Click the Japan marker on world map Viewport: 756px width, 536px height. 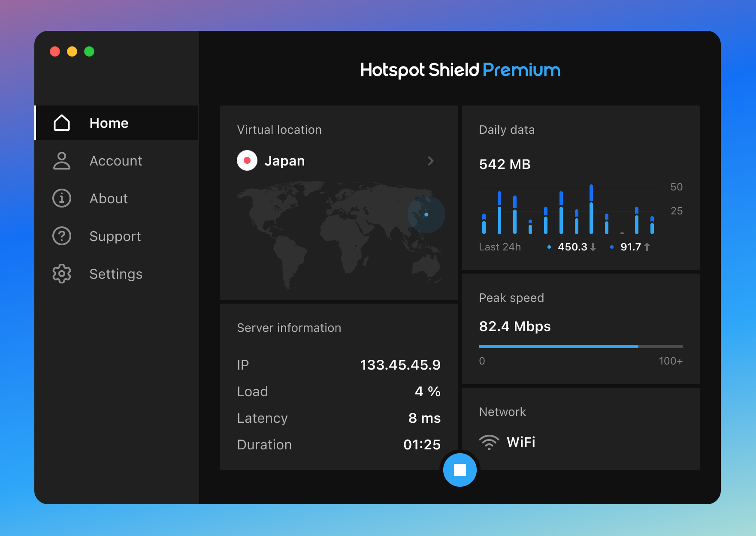point(426,214)
